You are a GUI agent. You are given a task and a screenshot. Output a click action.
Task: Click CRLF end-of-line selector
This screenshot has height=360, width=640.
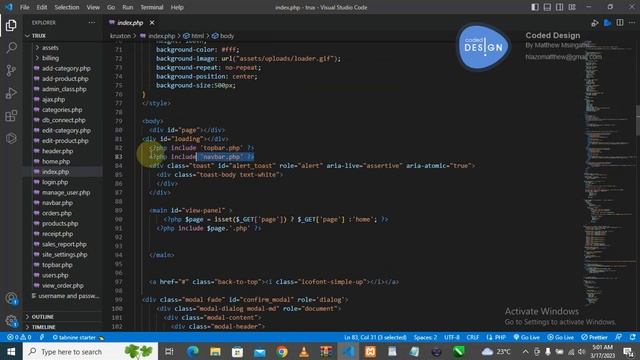point(473,338)
